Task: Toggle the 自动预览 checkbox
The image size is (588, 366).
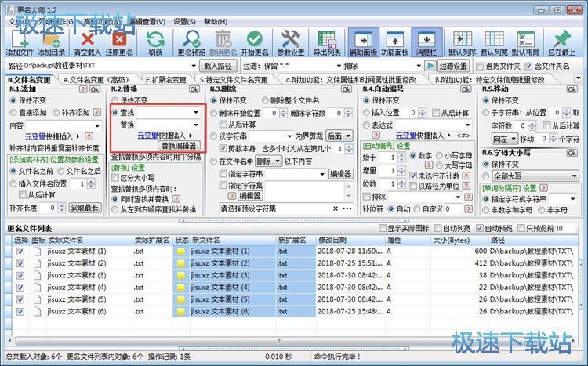Action: (x=480, y=228)
